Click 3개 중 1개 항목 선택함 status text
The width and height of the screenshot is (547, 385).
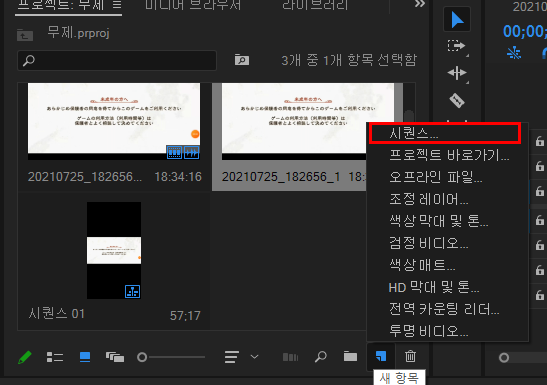(x=349, y=60)
